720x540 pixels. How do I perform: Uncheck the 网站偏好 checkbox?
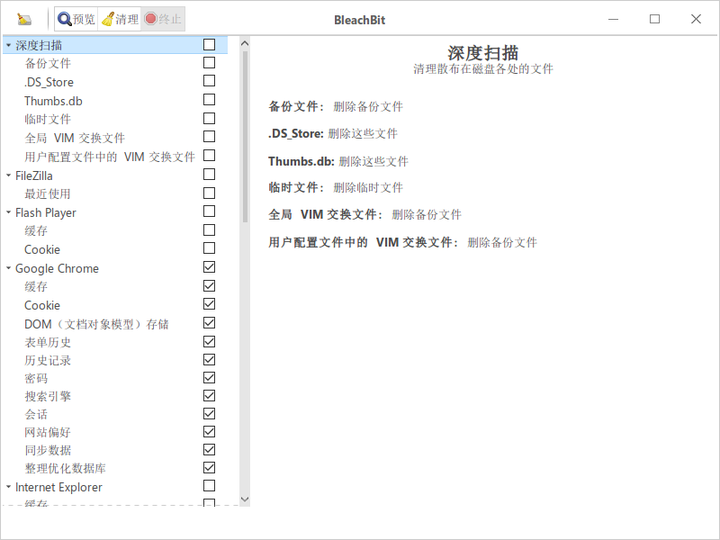pyautogui.click(x=209, y=432)
